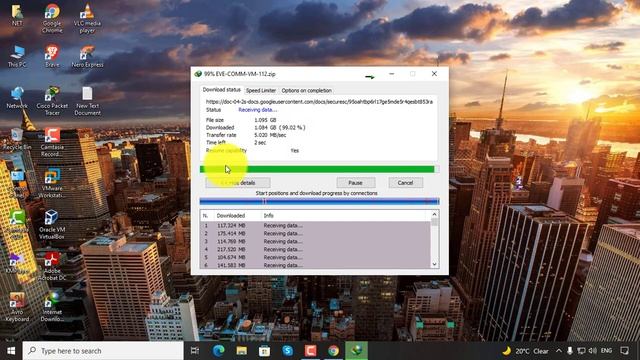Open Chrome from the taskbar
The height and width of the screenshot is (360, 640).
333,351
